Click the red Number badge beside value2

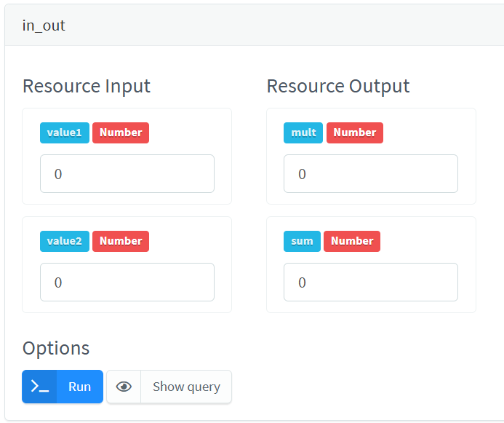pos(121,241)
